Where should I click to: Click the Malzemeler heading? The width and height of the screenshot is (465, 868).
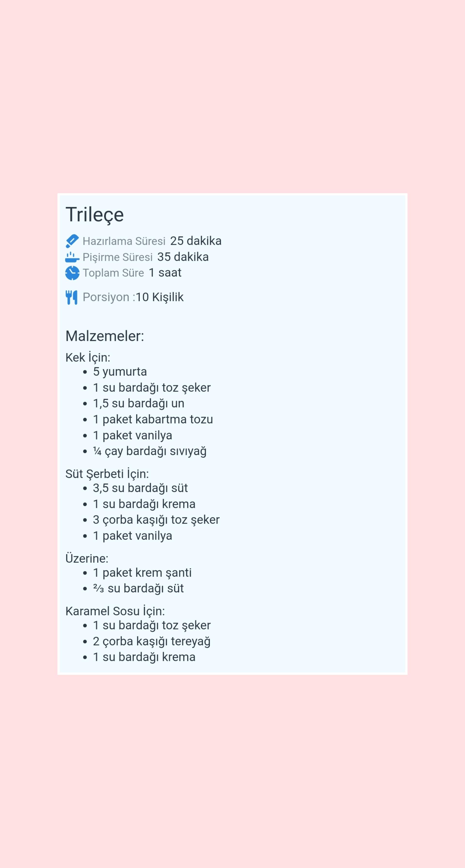105,336
